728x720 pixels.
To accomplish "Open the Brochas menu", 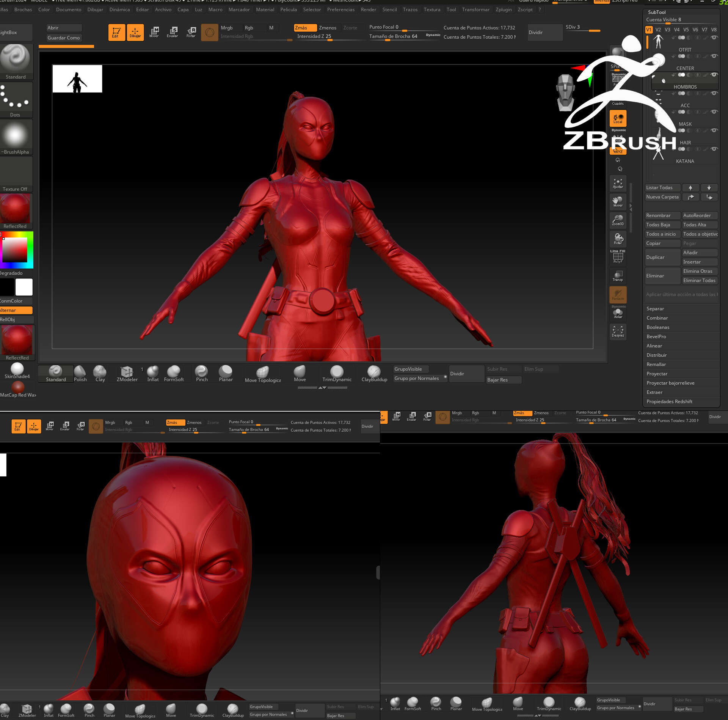I will [x=23, y=9].
